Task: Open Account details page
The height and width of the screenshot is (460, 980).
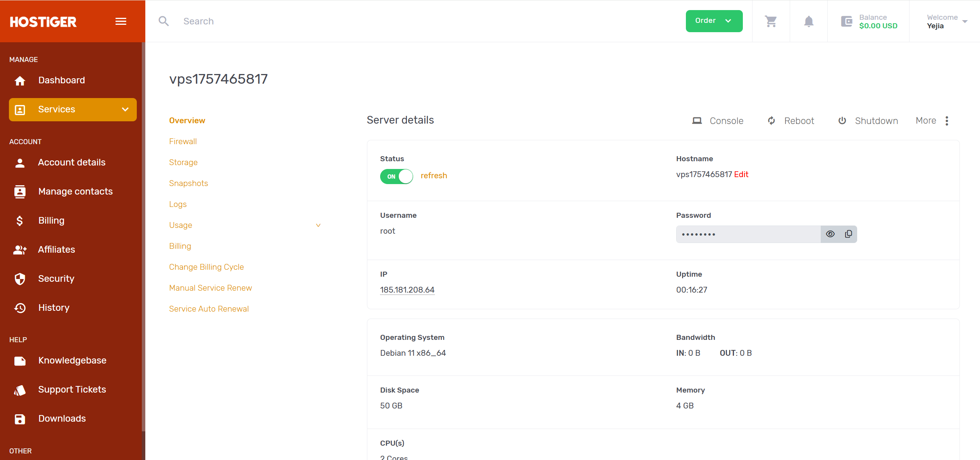Action: click(x=72, y=162)
